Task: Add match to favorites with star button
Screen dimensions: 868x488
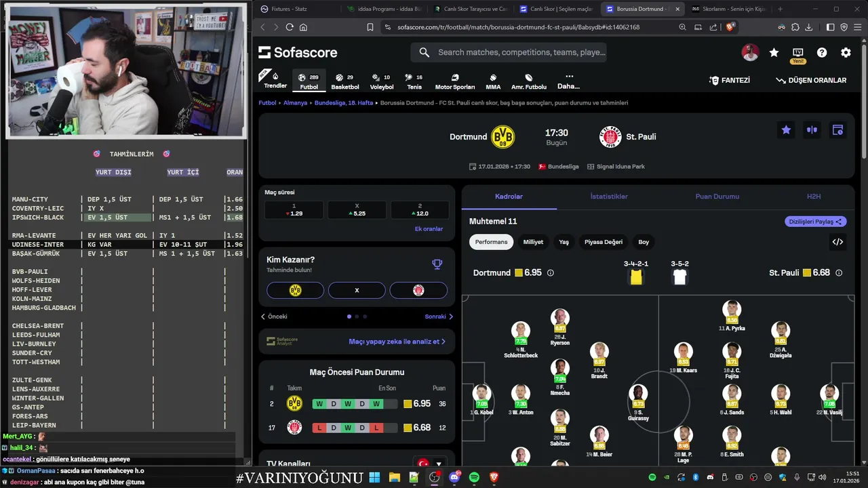Action: pos(786,130)
